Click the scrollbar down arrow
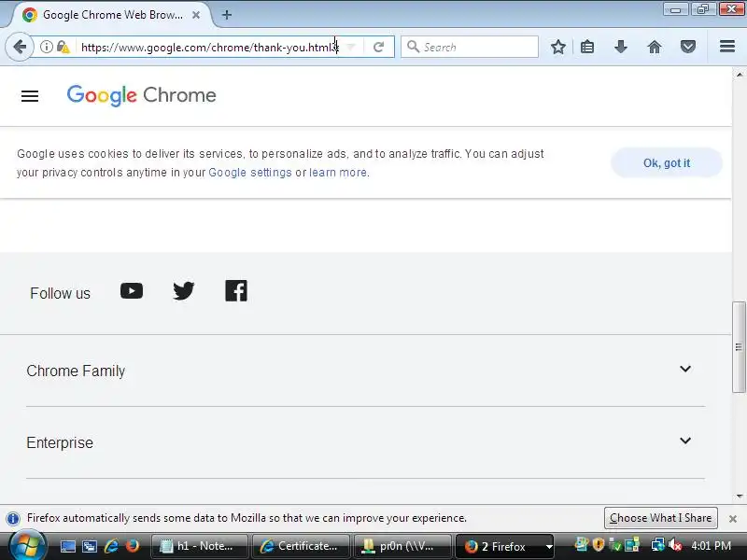The image size is (747, 560). pyautogui.click(x=740, y=497)
